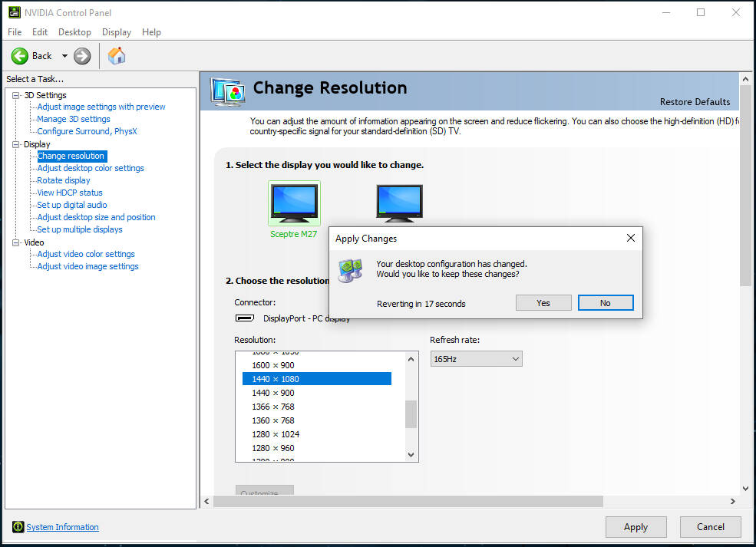Click the Restore Defaults link
The width and height of the screenshot is (756, 547).
tap(695, 102)
